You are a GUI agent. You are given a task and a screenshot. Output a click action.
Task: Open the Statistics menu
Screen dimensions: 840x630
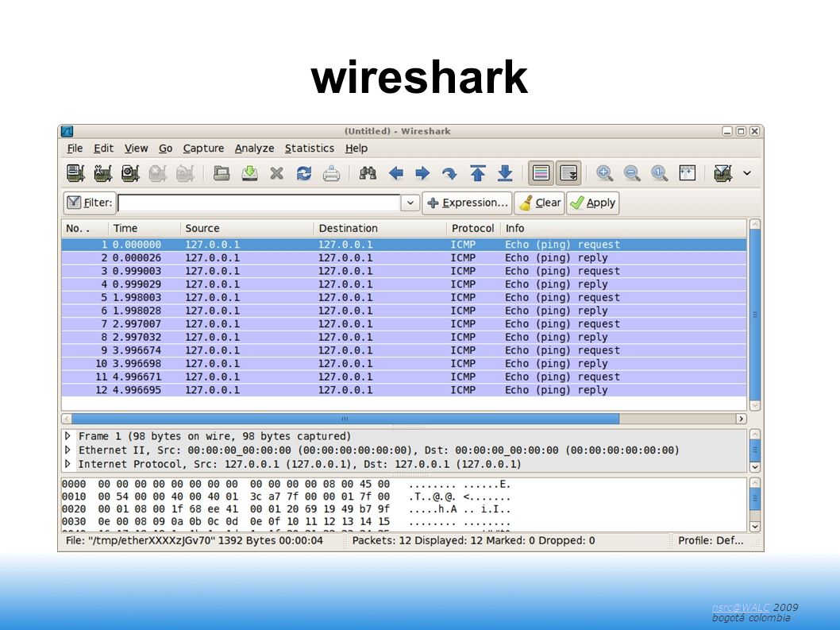point(310,149)
